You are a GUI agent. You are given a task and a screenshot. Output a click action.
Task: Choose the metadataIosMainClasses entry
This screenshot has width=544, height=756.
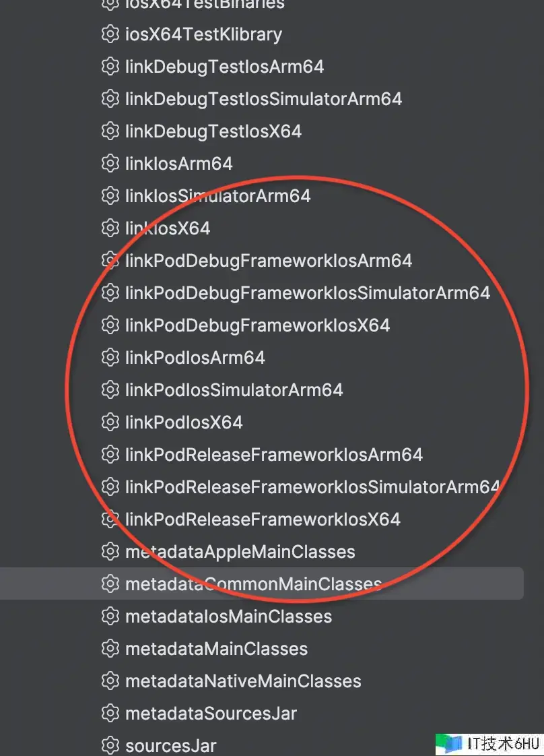click(228, 616)
